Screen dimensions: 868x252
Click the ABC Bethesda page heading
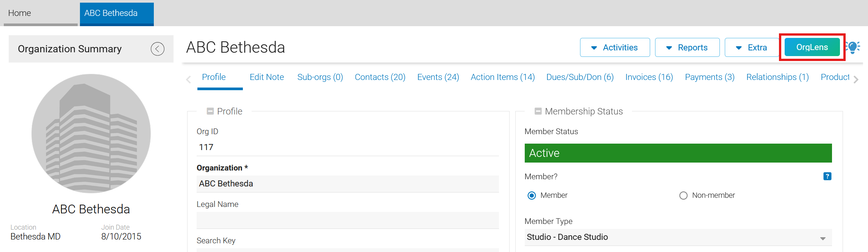point(236,48)
